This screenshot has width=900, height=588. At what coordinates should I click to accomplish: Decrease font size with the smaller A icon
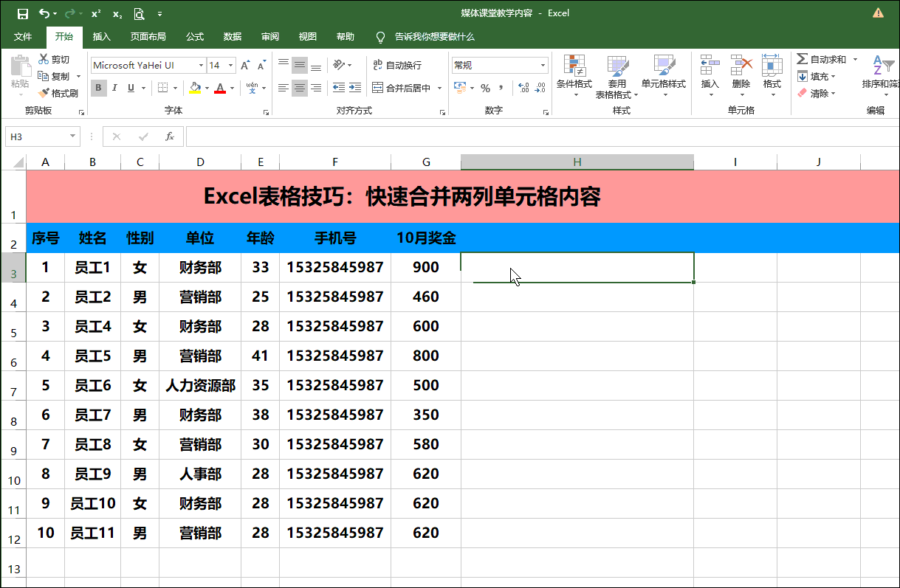click(263, 65)
